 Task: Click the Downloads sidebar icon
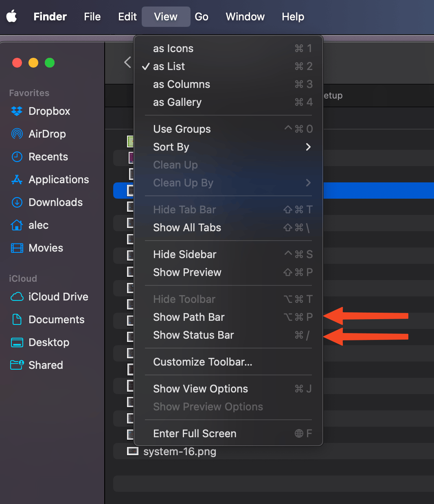(x=17, y=202)
